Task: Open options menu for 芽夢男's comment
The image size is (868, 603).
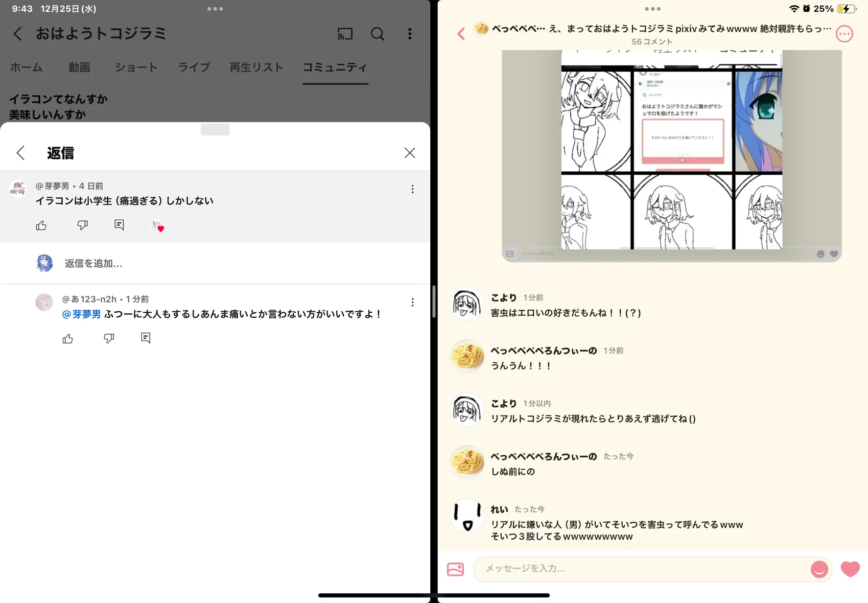Action: pyautogui.click(x=412, y=189)
